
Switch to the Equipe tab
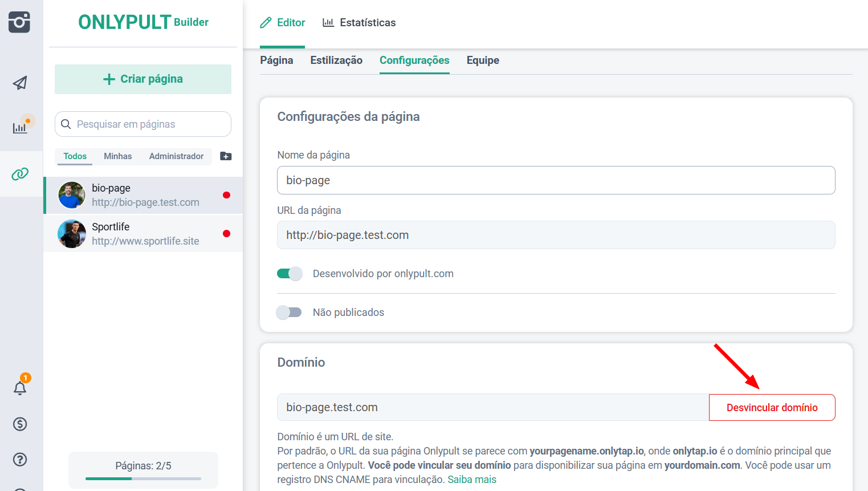point(483,60)
